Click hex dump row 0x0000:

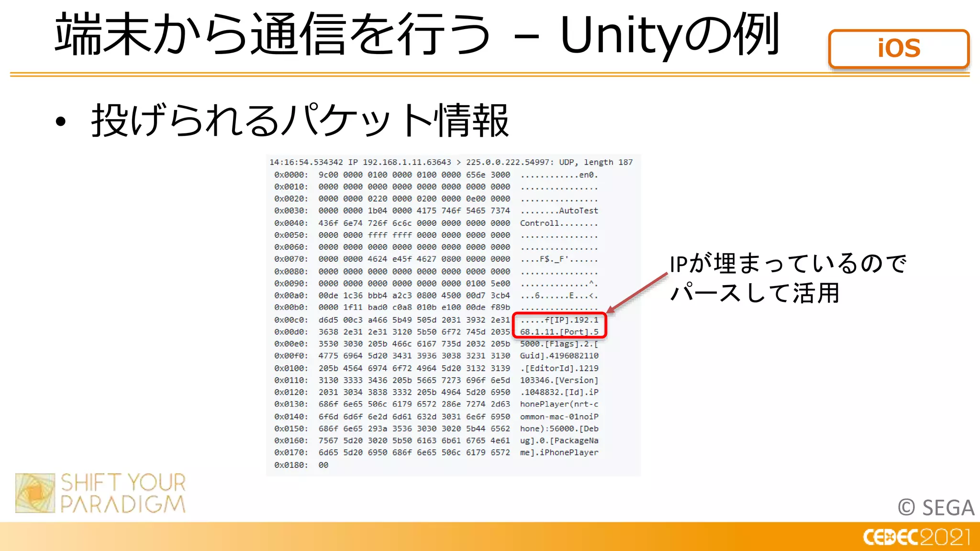click(x=436, y=175)
